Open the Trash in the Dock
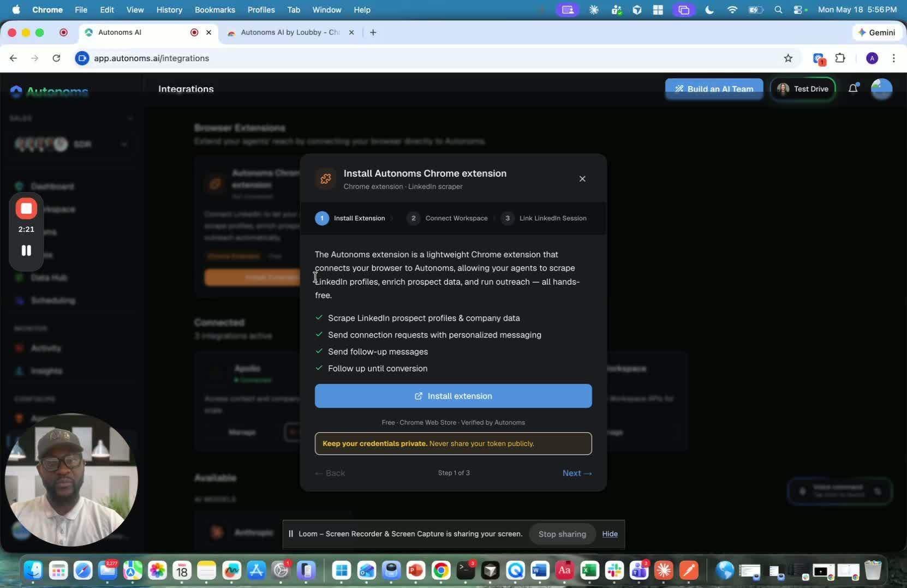The image size is (907, 588). 873,571
